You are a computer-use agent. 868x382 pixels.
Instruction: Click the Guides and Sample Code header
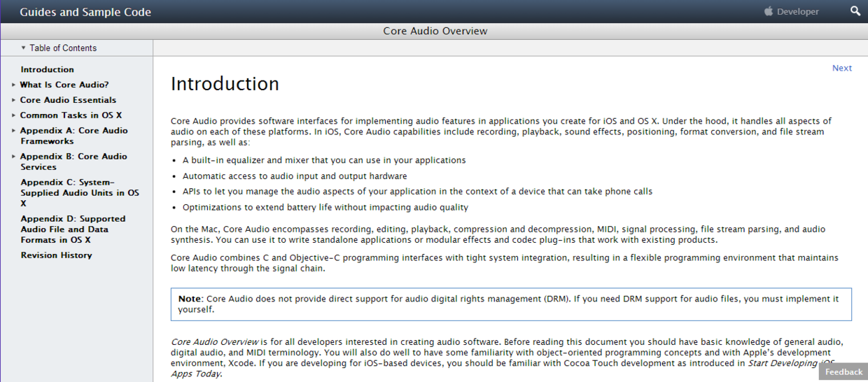[x=85, y=12]
